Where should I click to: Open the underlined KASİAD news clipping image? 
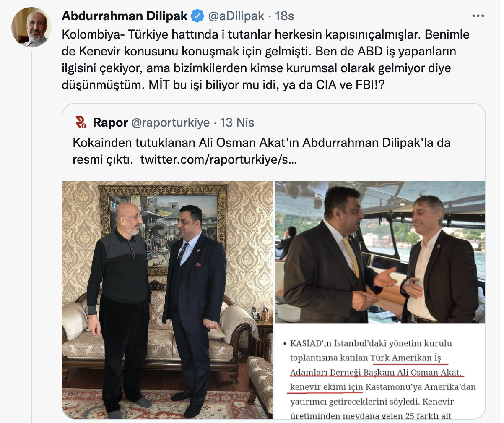380,372
